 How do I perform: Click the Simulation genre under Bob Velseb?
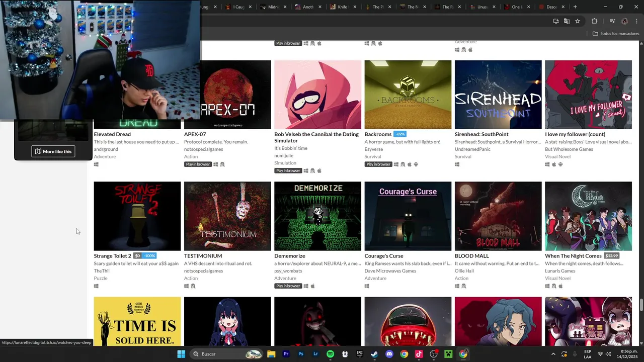click(285, 163)
